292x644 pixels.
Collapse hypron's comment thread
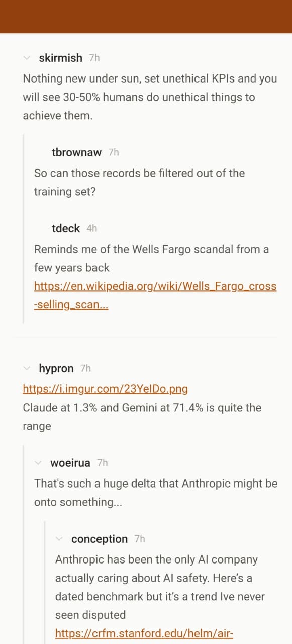click(27, 368)
